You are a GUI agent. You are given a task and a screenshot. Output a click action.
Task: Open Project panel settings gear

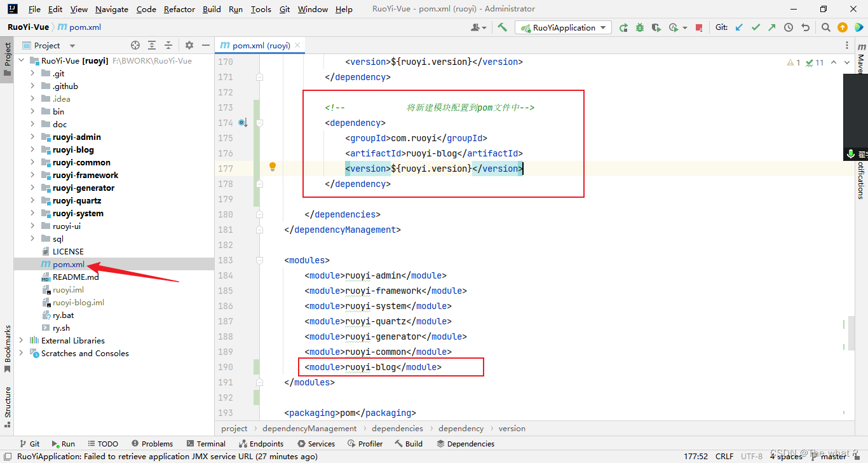(189, 45)
